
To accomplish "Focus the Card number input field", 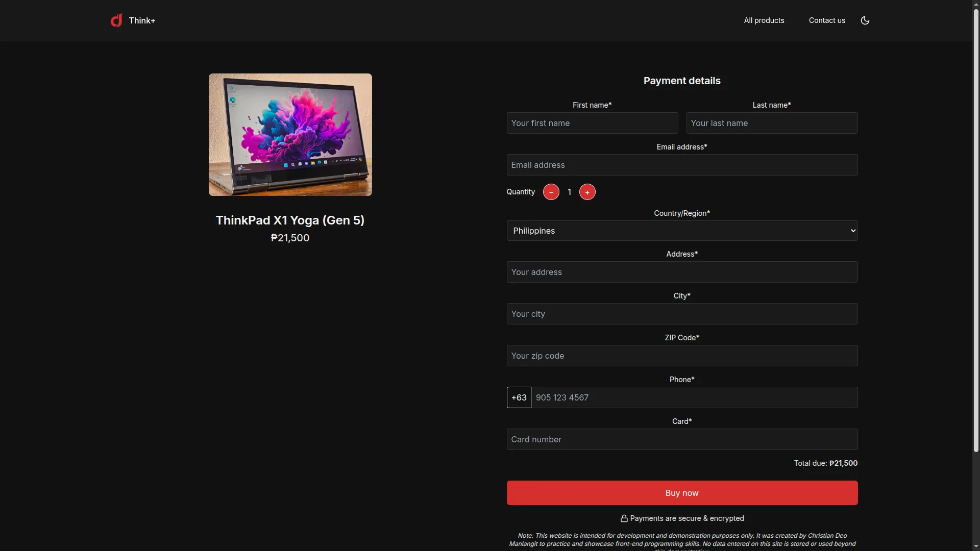I will 682,439.
